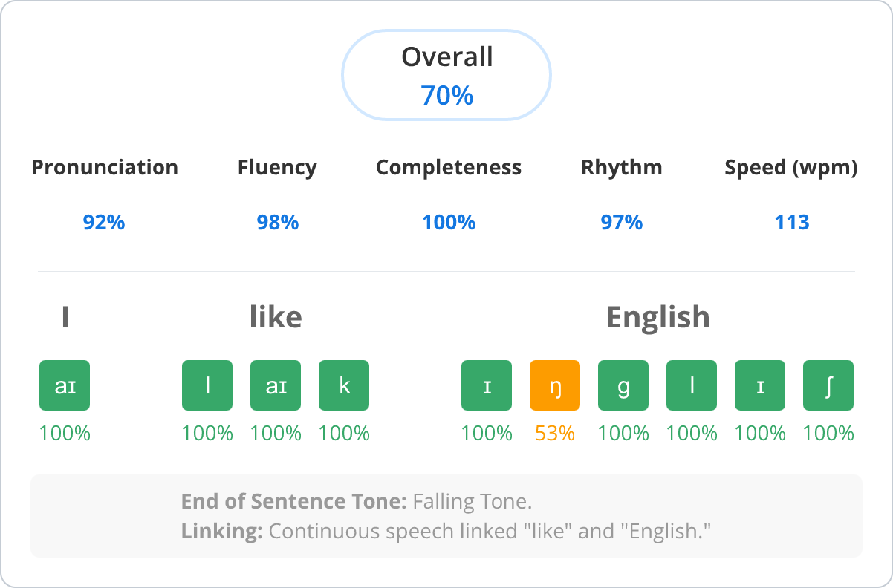The image size is (893, 588).
Task: Click the Completeness metric heading
Action: tap(449, 168)
